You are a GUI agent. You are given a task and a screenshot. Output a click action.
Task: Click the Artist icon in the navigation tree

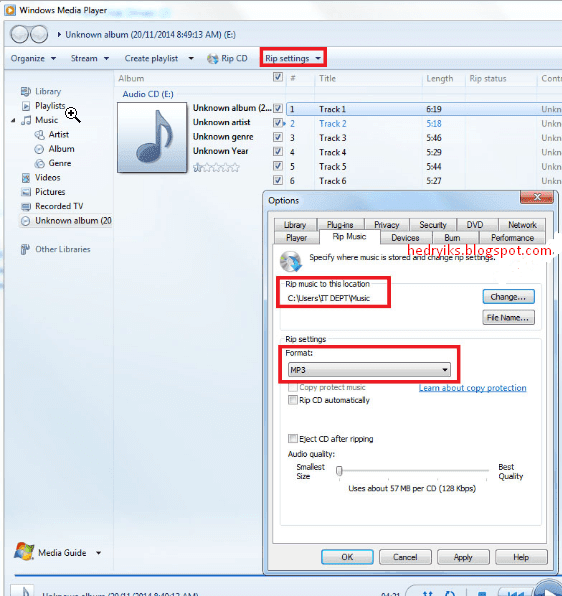click(x=40, y=135)
